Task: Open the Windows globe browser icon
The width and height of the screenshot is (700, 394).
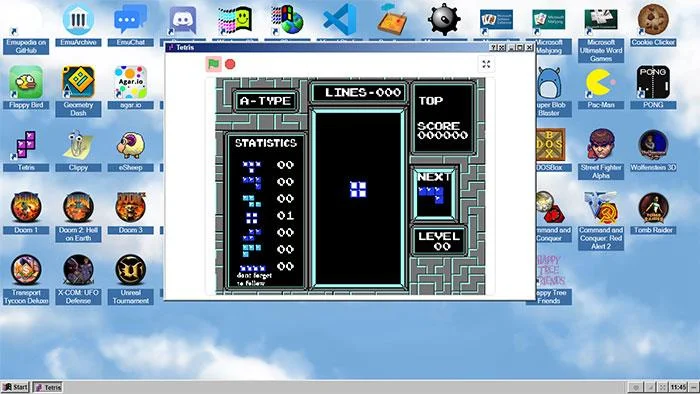Action: [288, 21]
